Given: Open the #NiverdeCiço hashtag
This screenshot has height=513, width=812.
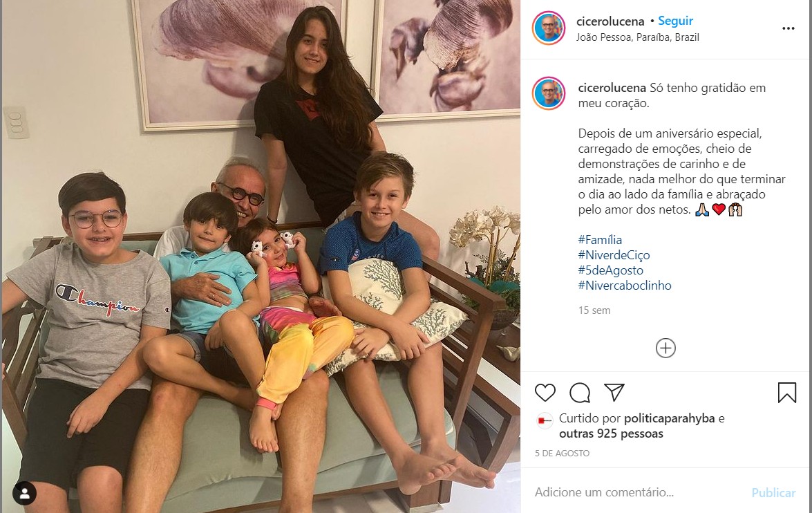Looking at the screenshot, I should click(614, 255).
